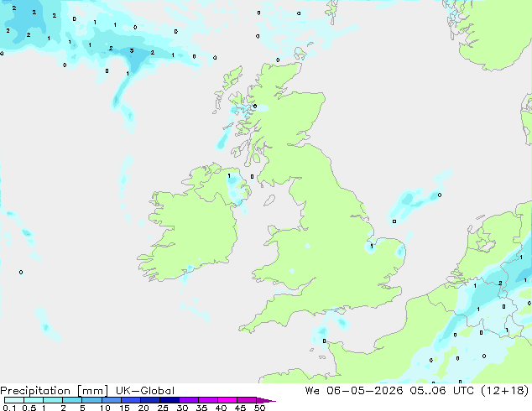
Task: Click the legend label '0.1'
Action: [9, 408]
